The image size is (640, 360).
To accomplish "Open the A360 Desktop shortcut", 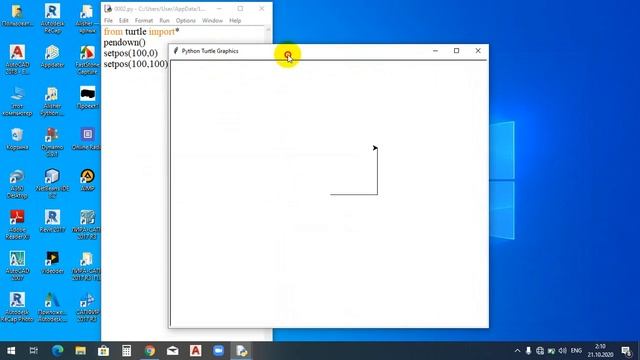I will pyautogui.click(x=17, y=184).
